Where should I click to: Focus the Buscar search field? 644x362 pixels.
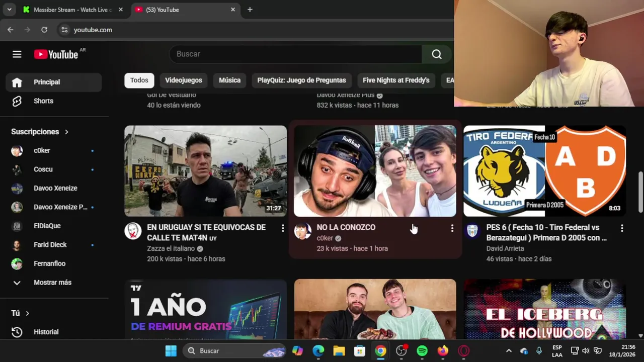[x=295, y=54]
